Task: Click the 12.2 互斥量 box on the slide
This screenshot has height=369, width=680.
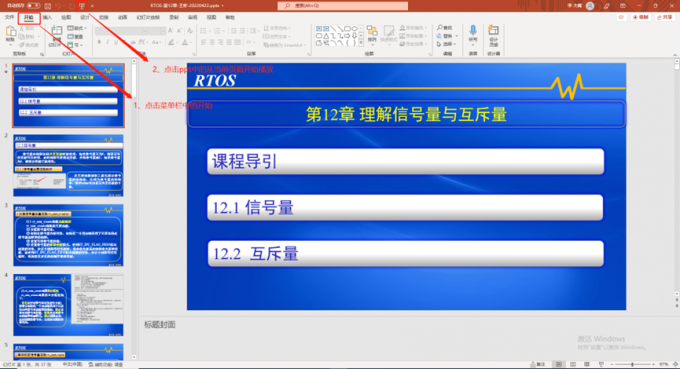Action: pos(405,254)
